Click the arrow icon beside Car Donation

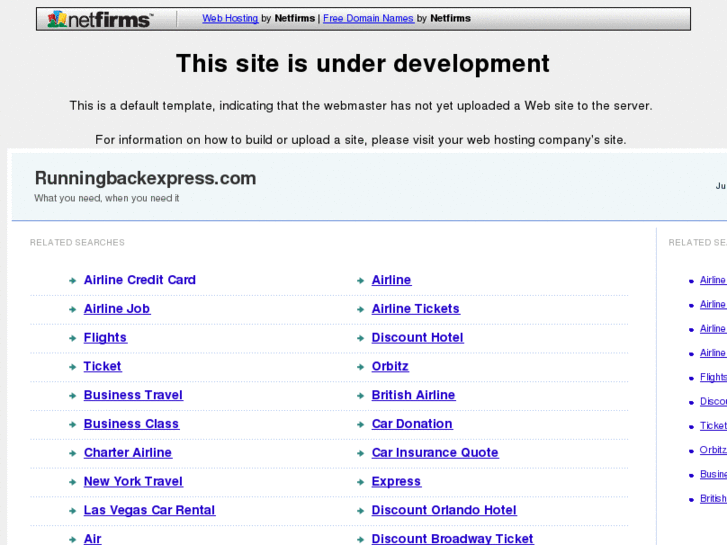[360, 424]
